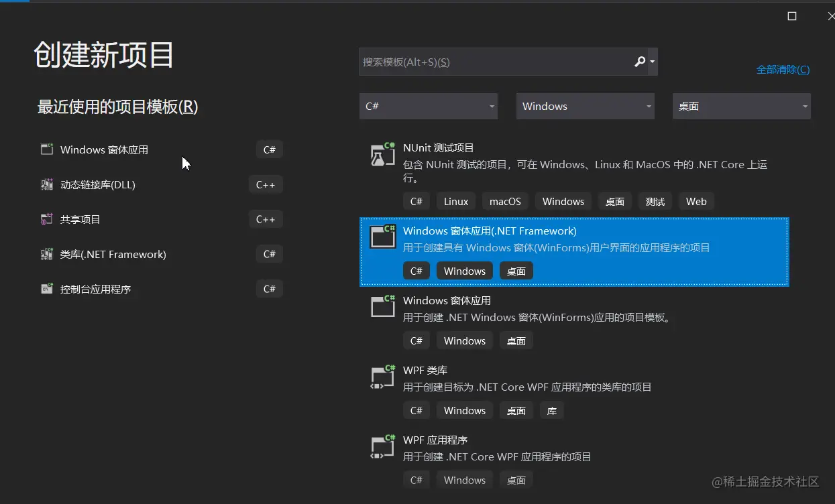Open recent template 共享项目
The width and height of the screenshot is (835, 504).
coord(162,219)
